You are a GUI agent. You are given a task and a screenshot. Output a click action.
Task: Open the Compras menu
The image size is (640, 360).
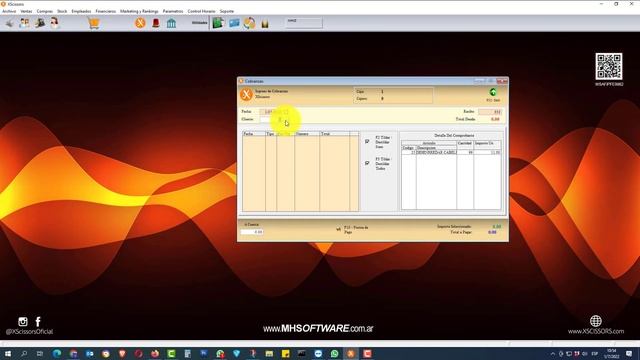tap(44, 11)
